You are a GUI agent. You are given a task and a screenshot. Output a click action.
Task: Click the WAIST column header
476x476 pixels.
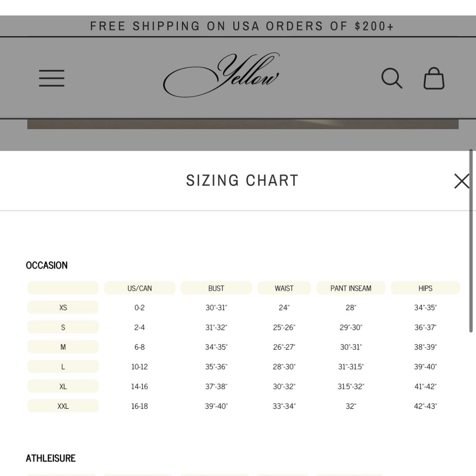(284, 288)
